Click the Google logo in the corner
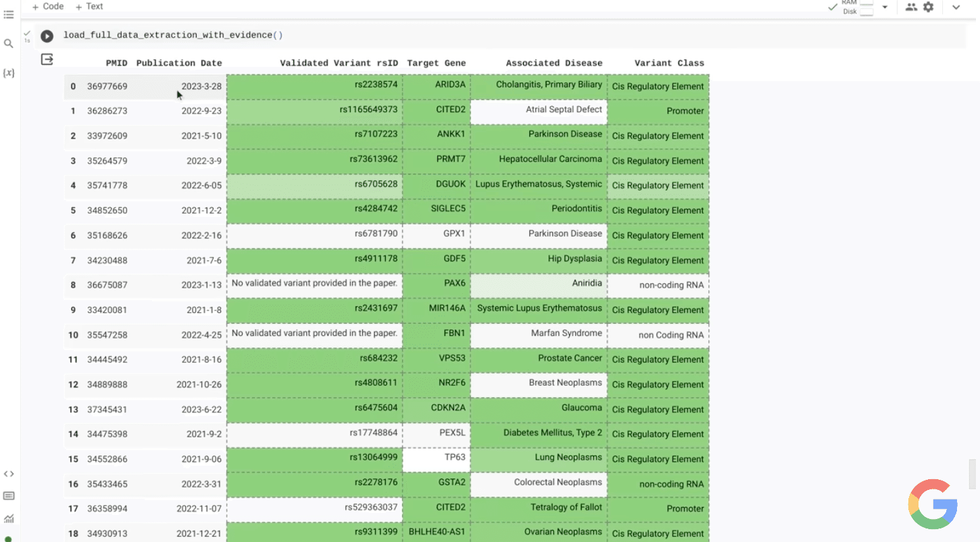Screen dimensions: 980x542 pos(932,504)
